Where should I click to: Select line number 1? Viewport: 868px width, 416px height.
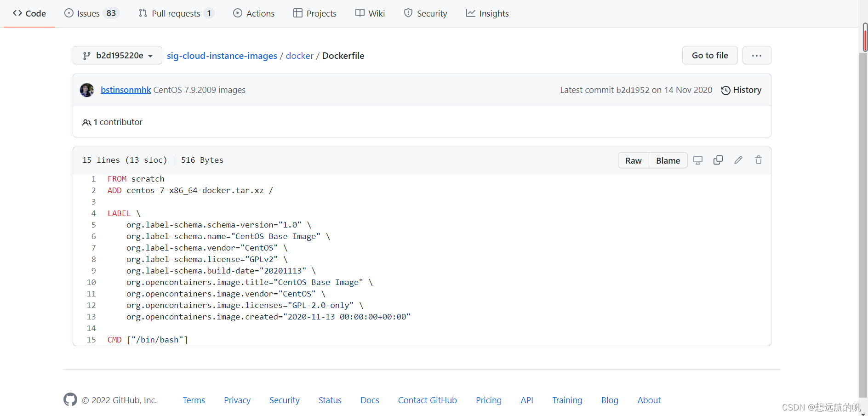tap(93, 179)
